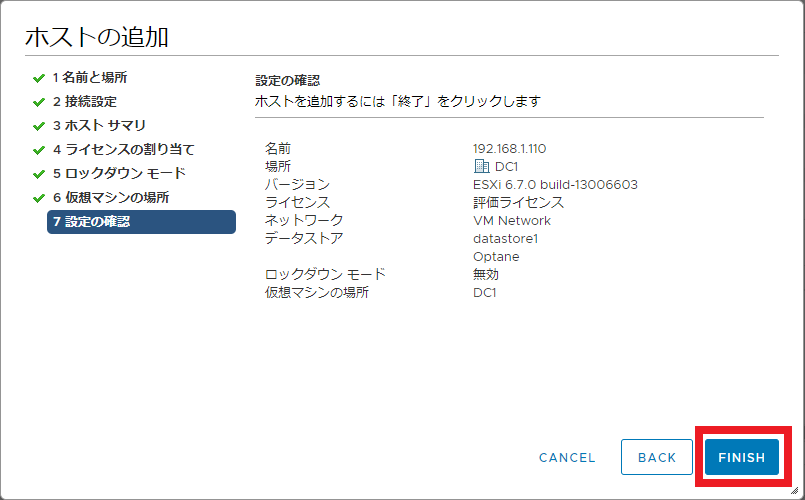
Task: Click the FINISH button
Action: [741, 457]
